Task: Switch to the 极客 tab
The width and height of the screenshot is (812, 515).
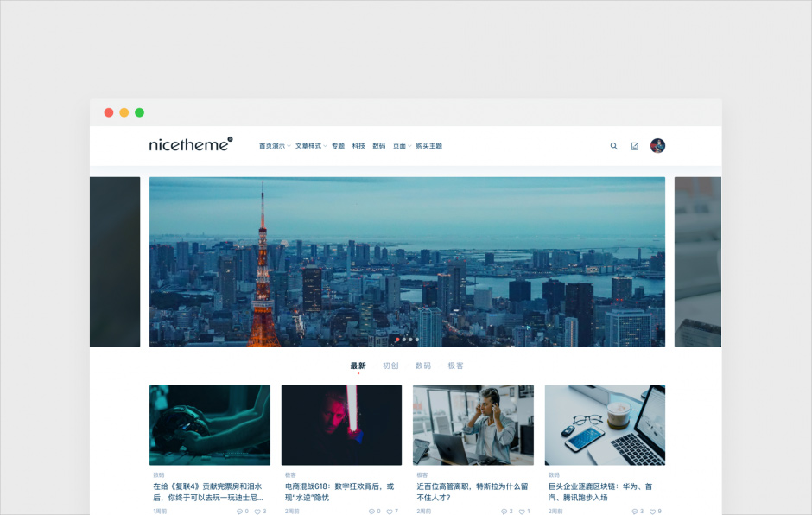Action: [x=455, y=366]
